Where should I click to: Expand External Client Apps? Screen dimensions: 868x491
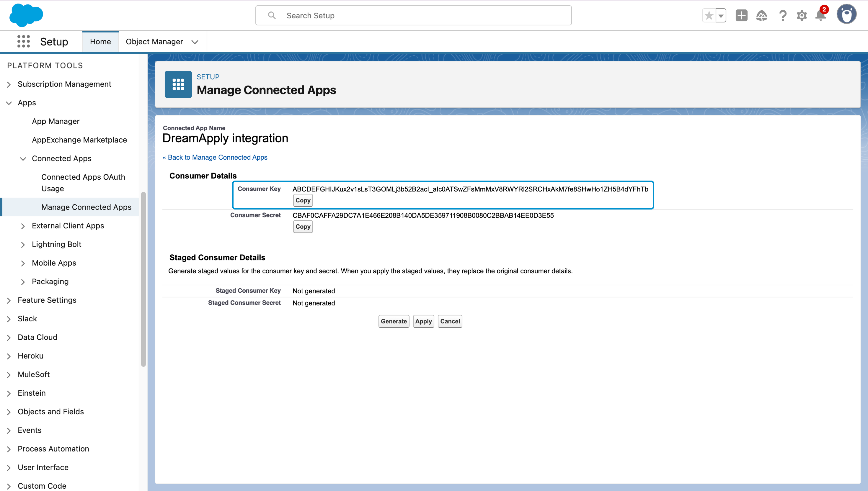[x=23, y=226]
